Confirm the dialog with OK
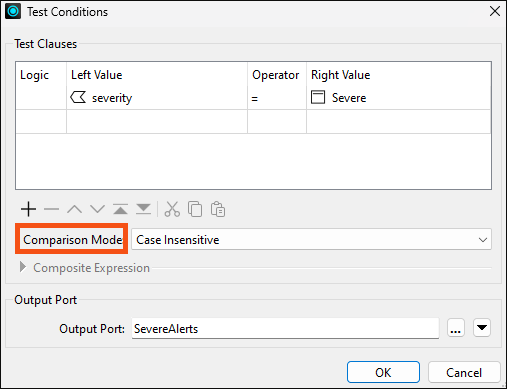 pyautogui.click(x=383, y=372)
